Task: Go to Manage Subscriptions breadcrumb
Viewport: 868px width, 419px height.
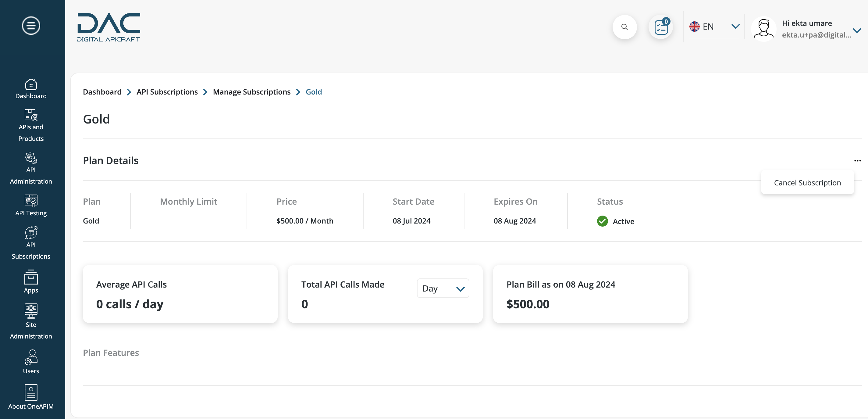Action: [252, 92]
